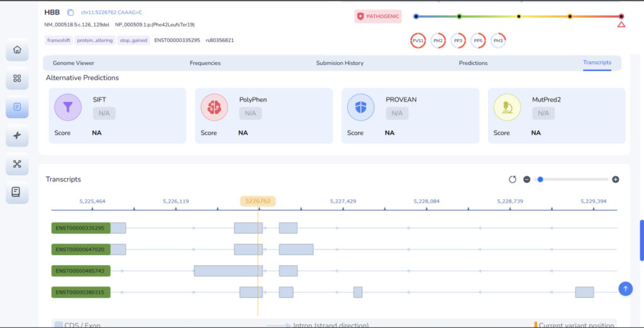This screenshot has width=644, height=328.
Task: Select transcript label ENST00000485743
Action: (81, 271)
